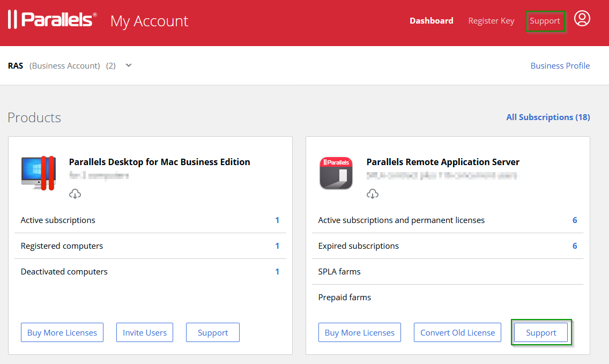Go to Register Key in the header
Viewport: 609px width, 364px height.
coord(491,20)
